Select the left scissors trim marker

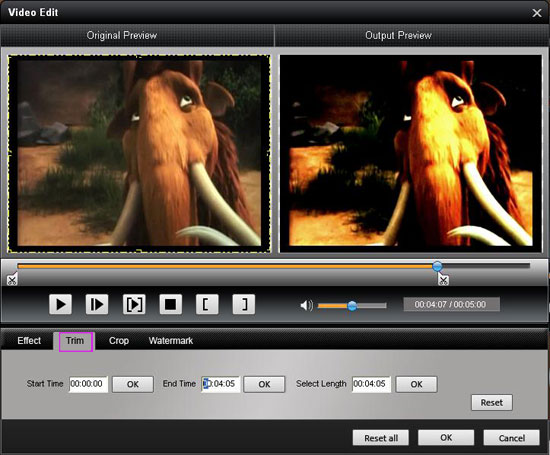[12, 279]
